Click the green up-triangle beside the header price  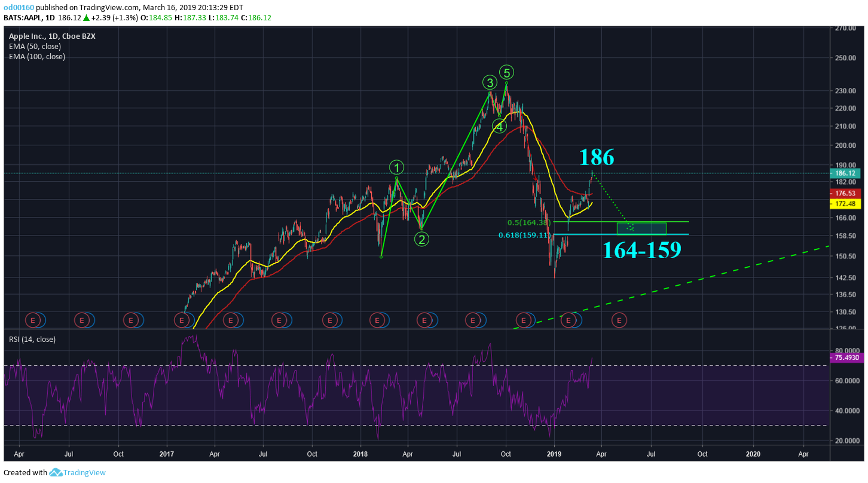tap(85, 18)
